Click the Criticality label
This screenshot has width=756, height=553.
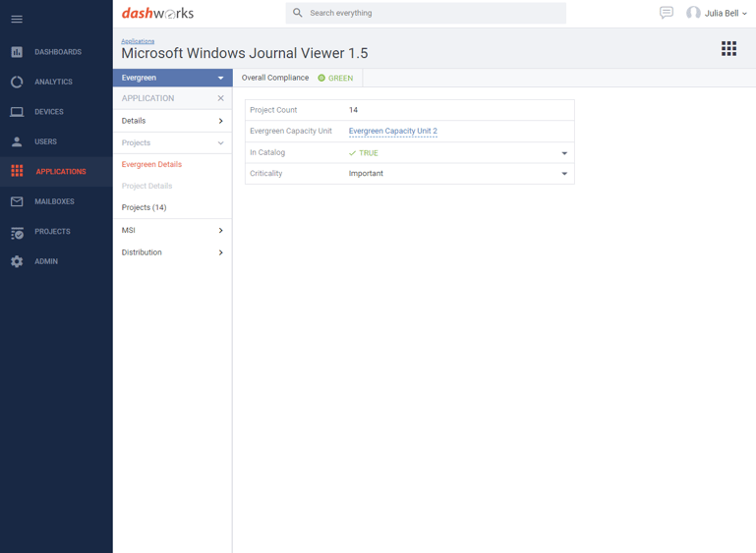265,174
